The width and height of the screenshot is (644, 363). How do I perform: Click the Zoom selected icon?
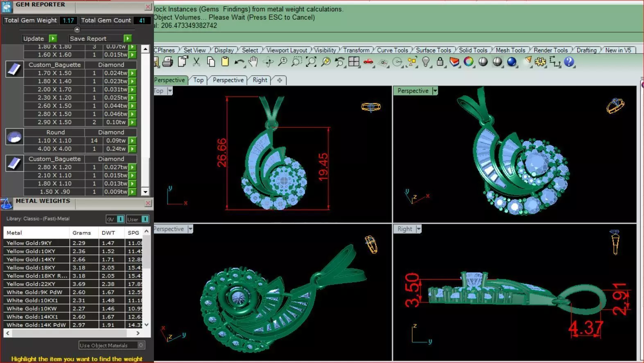tap(325, 62)
